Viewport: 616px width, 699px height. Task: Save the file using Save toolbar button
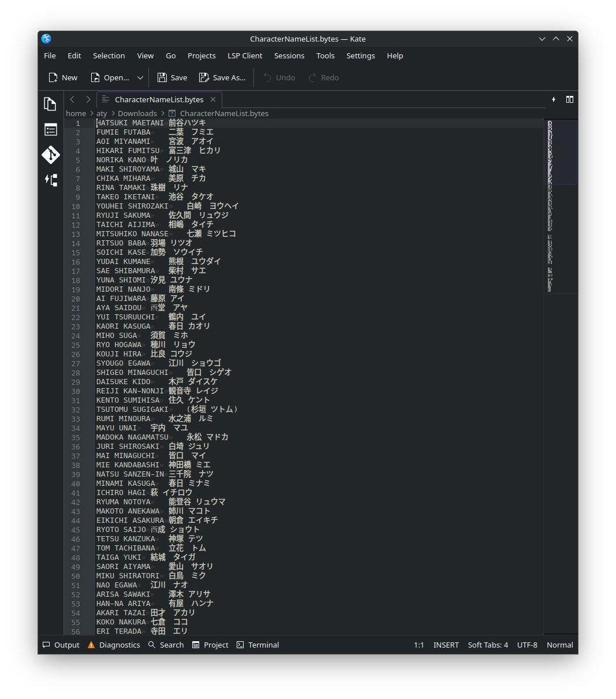click(x=172, y=77)
